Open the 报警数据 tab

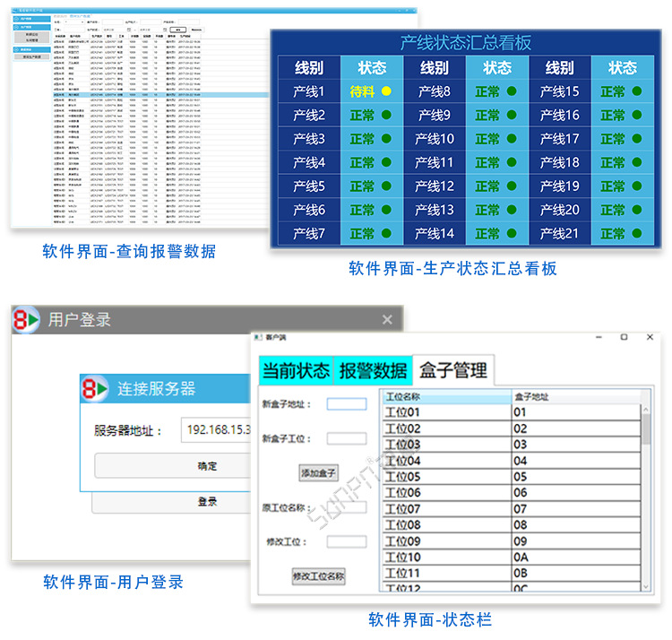point(372,370)
